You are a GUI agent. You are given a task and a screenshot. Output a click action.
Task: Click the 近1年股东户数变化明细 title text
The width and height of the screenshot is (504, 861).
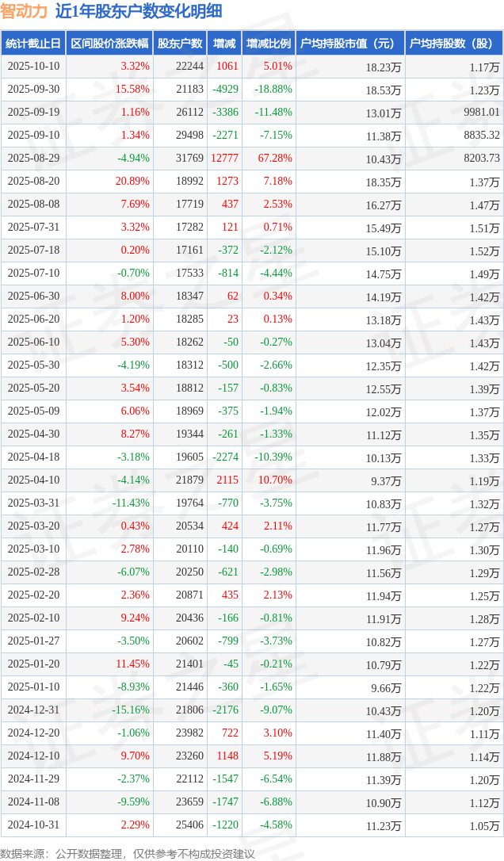(x=139, y=11)
